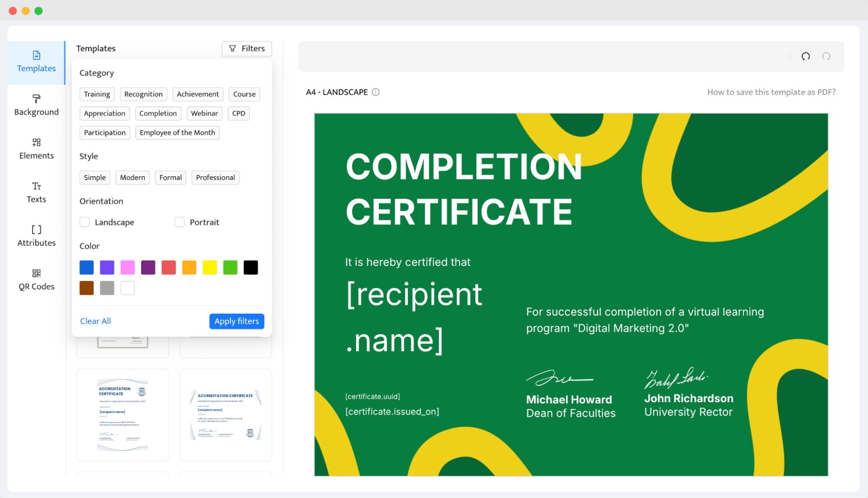Viewport: 868px width, 498px height.
Task: Click the John Richardson signature image
Action: coord(676,378)
